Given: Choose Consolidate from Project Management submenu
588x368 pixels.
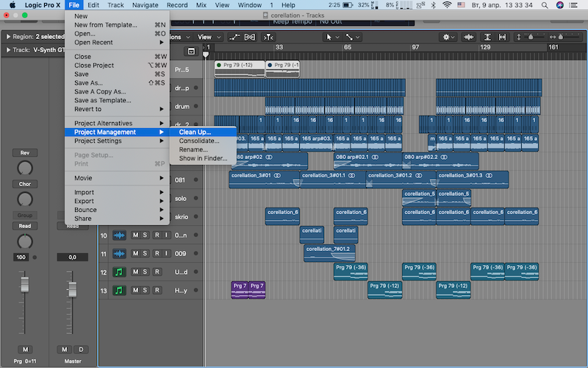Looking at the screenshot, I should pos(199,141).
